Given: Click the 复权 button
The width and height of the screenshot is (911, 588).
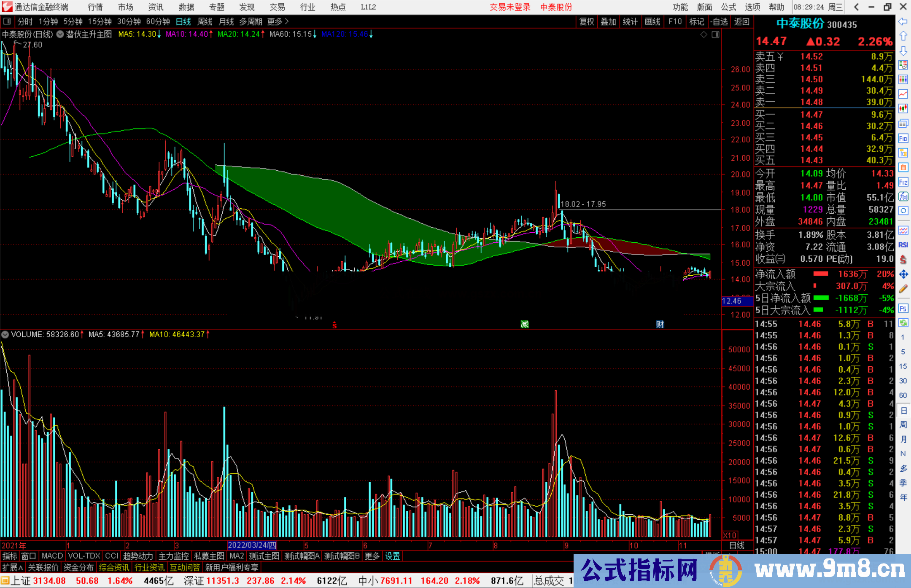Looking at the screenshot, I should point(587,21).
